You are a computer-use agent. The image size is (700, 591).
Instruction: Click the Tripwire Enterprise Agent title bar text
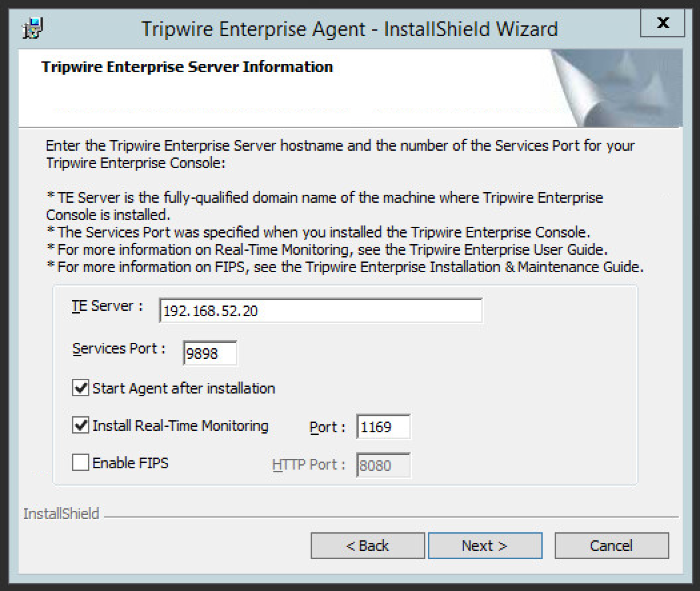pyautogui.click(x=349, y=29)
